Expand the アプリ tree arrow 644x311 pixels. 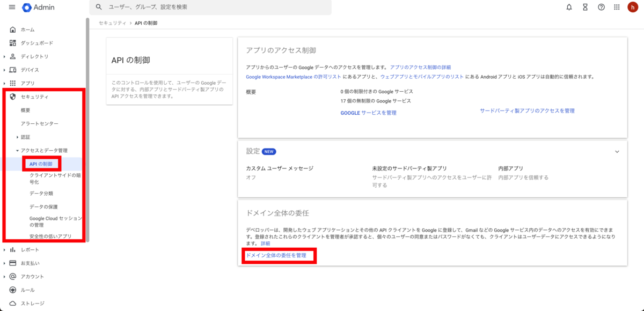(4, 83)
